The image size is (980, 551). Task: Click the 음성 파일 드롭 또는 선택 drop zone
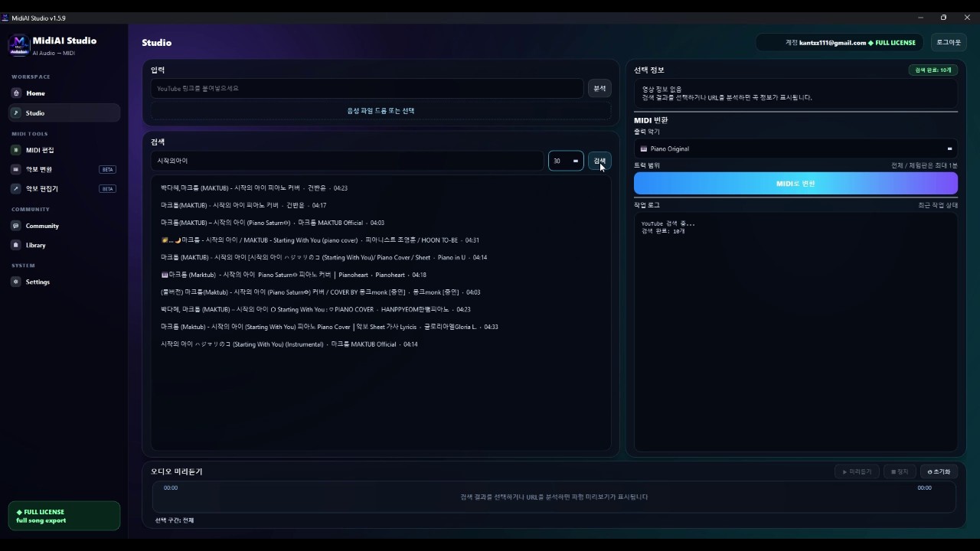tap(381, 111)
